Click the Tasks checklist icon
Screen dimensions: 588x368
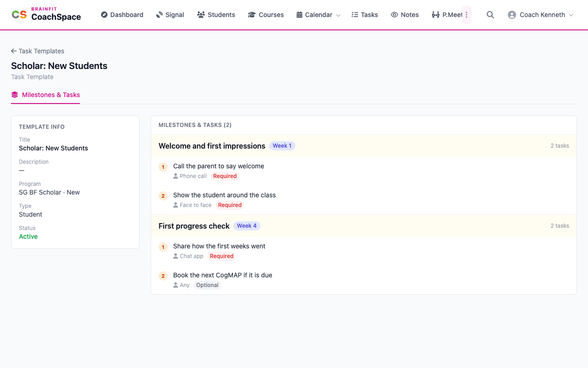pos(355,15)
